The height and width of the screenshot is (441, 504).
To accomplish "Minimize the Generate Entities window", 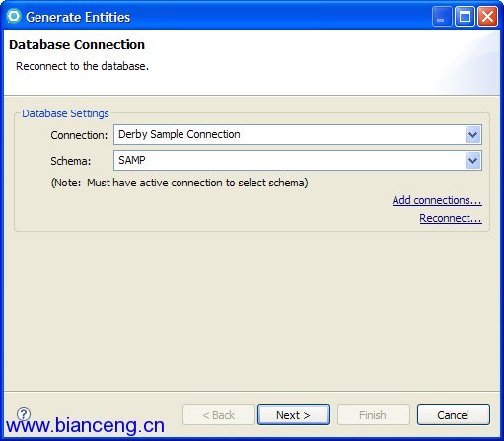I will point(442,17).
